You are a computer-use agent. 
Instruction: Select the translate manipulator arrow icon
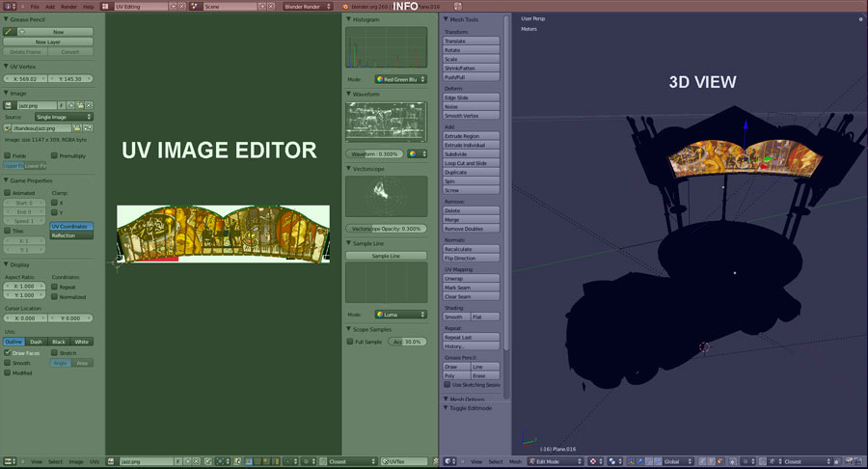[639, 461]
